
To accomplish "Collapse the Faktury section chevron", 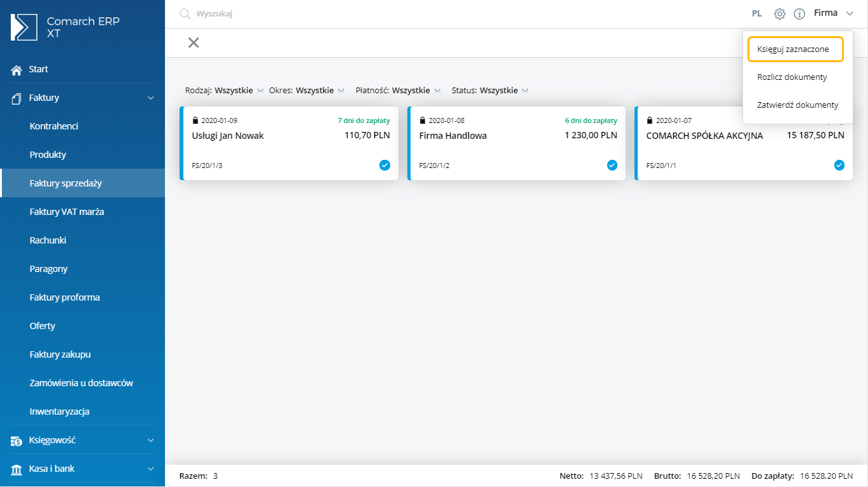I will (x=150, y=98).
